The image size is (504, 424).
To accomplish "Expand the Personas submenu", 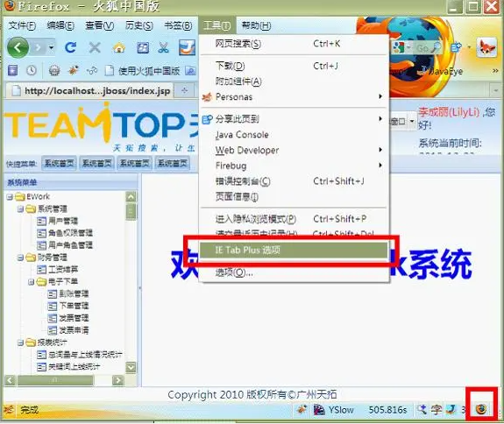I will [x=294, y=96].
